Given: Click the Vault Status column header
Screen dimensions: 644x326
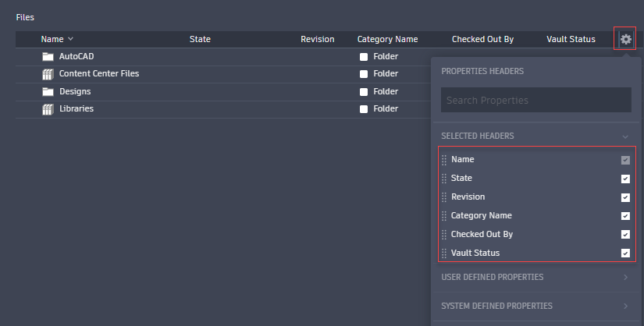Looking at the screenshot, I should tap(571, 39).
